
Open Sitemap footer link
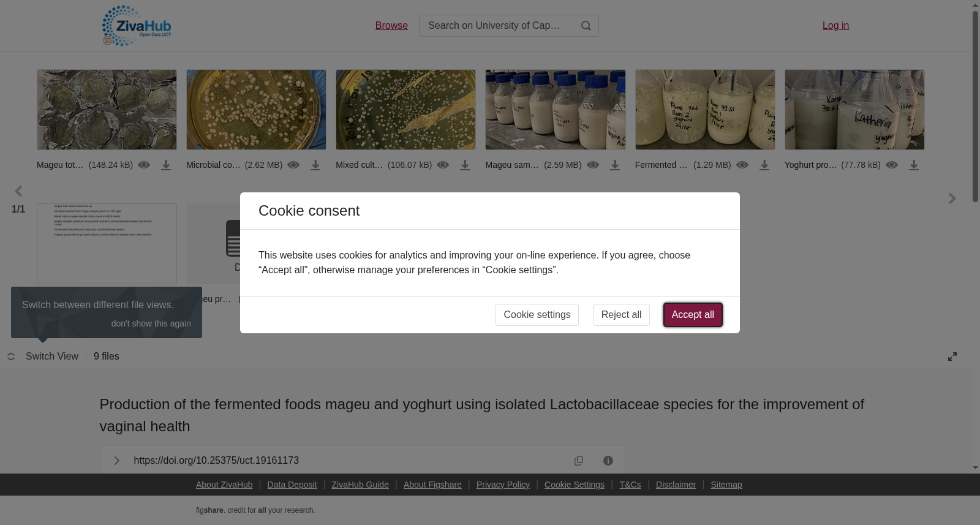click(x=726, y=485)
